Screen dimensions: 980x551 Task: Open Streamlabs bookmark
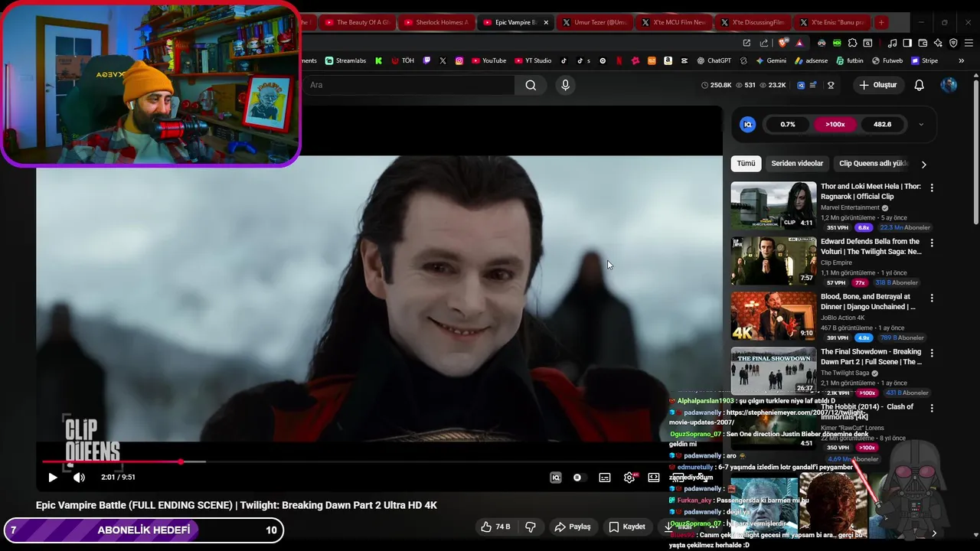(345, 61)
